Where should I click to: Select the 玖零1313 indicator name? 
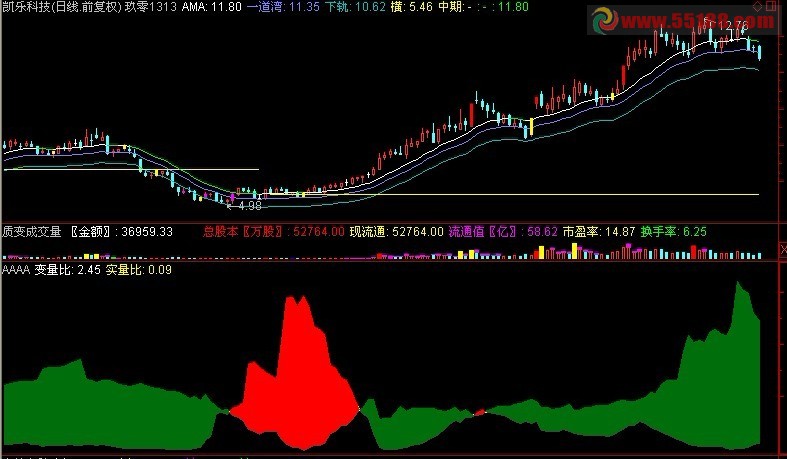151,7
